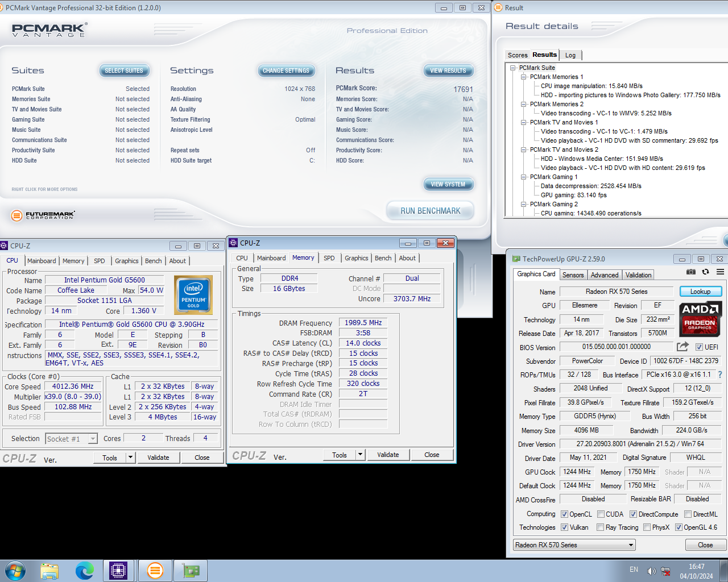Viewport: 728px width, 582px height.
Task: Click the VIEW RESULTS button
Action: (448, 70)
